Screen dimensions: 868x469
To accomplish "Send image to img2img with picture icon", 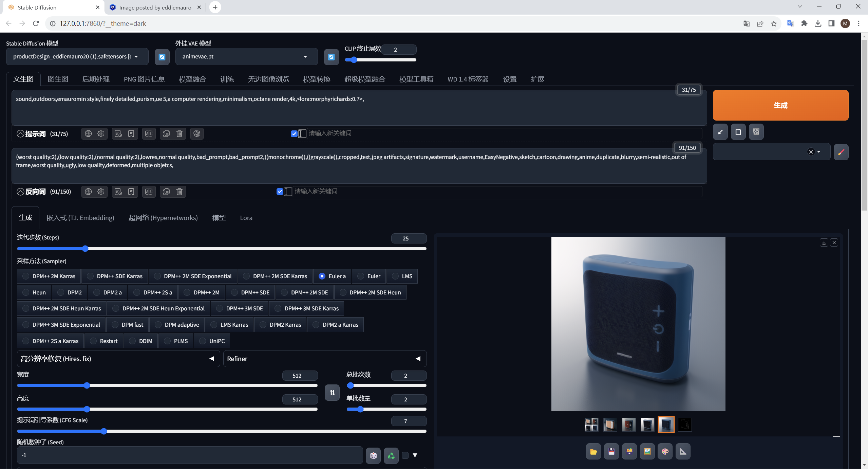I will tap(647, 451).
